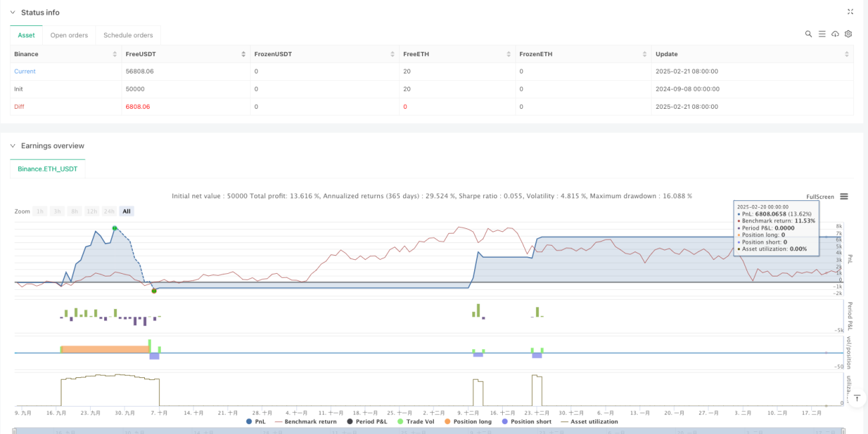Sort the table by Update column arrows
The height and width of the screenshot is (434, 868).
pyautogui.click(x=848, y=54)
